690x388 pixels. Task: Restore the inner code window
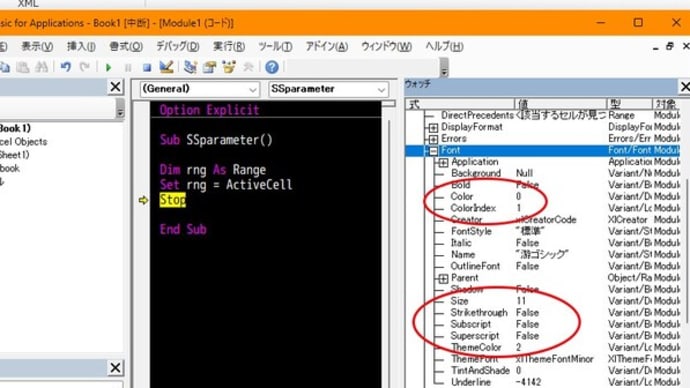point(670,46)
